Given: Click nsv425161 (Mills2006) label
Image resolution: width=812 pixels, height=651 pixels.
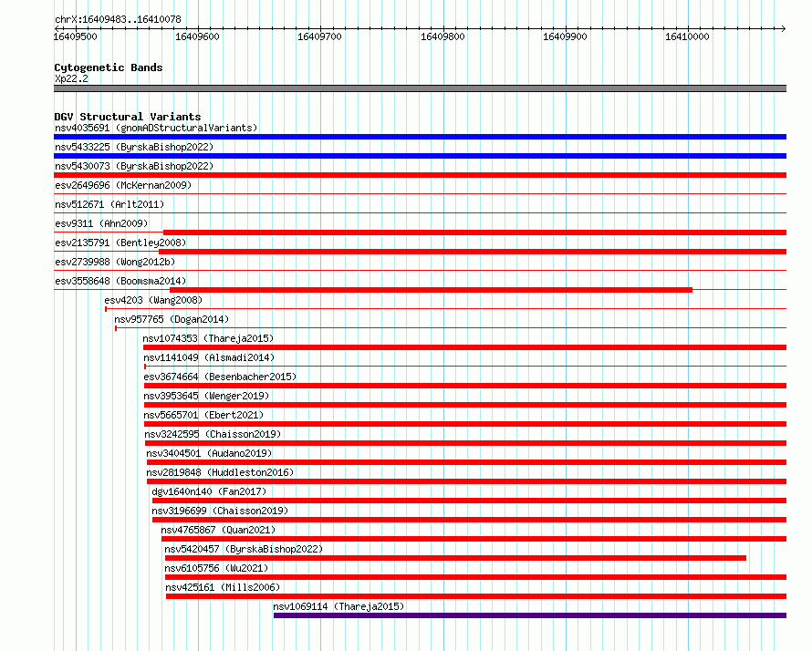Looking at the screenshot, I should [x=223, y=587].
